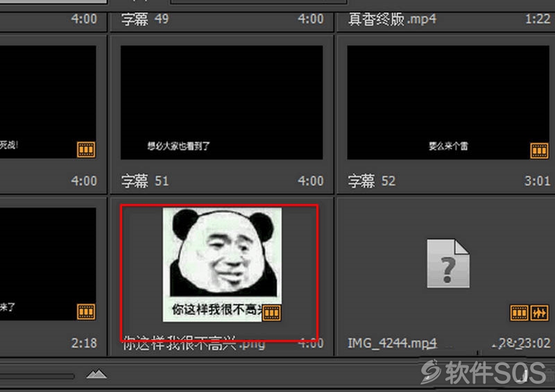Select the IMG_4244.mp4 offline file thumbnail
The image size is (555, 392).
point(448,264)
